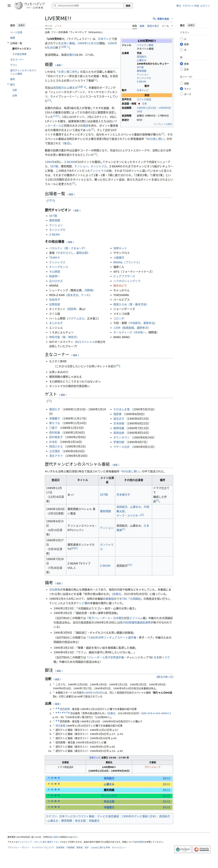Open the Powered by MediaWiki badge
This screenshot has width=218, height=868.
[202, 849]
